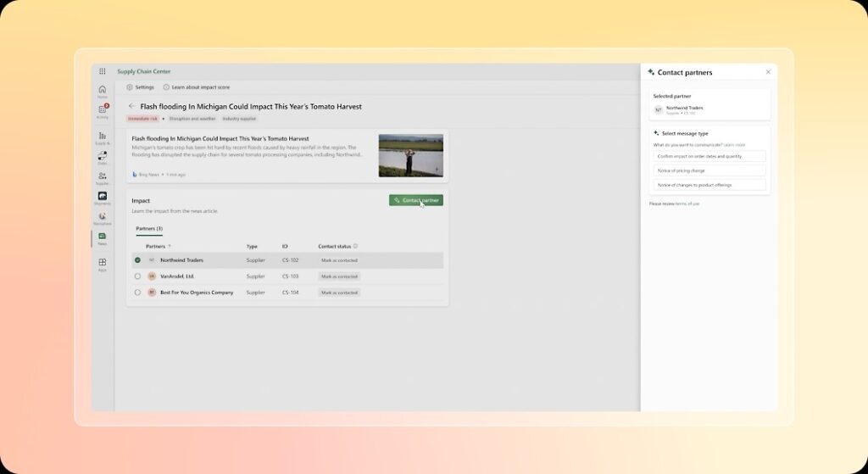Mark VanArsdel, Ltd. as contacted
Image resolution: width=868 pixels, height=474 pixels.
click(x=339, y=276)
